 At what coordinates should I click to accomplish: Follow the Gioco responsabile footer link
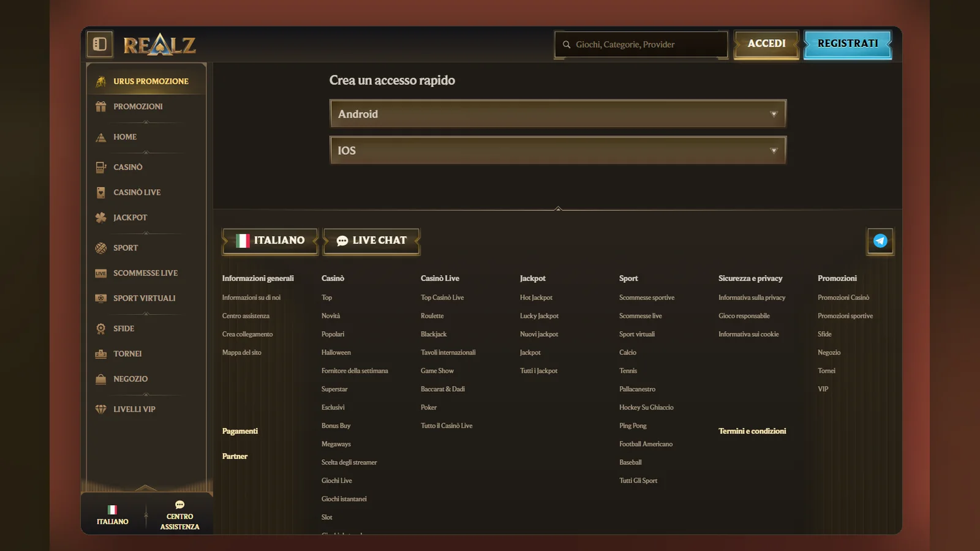[x=744, y=316]
